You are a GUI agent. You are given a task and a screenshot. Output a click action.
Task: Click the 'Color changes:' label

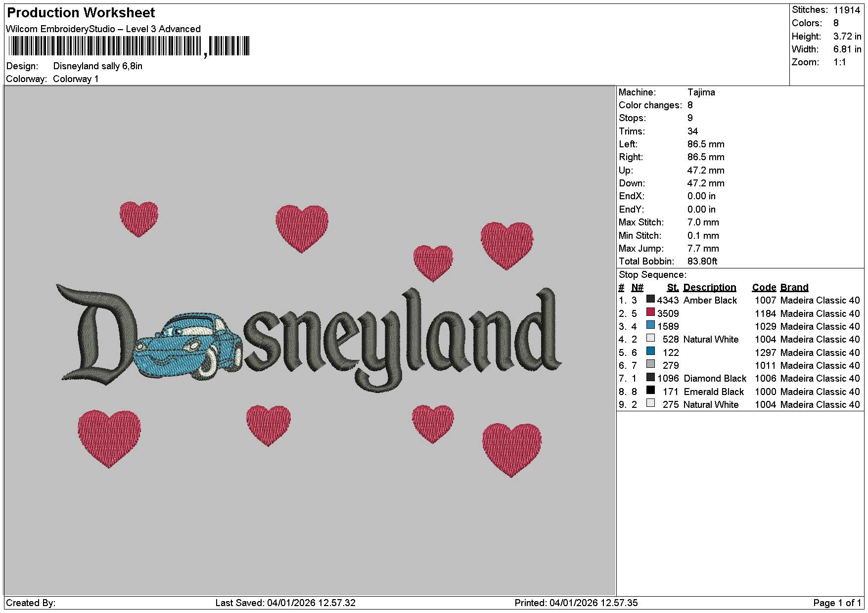click(x=650, y=105)
